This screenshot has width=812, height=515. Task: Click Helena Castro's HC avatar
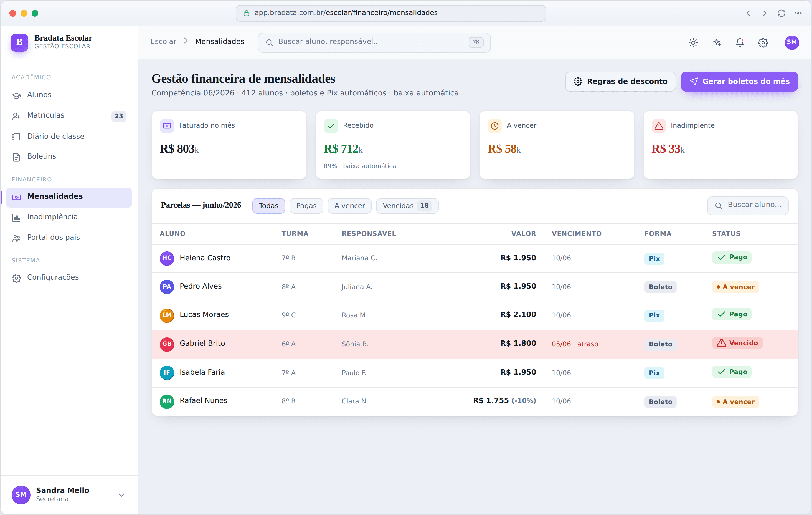167,259
